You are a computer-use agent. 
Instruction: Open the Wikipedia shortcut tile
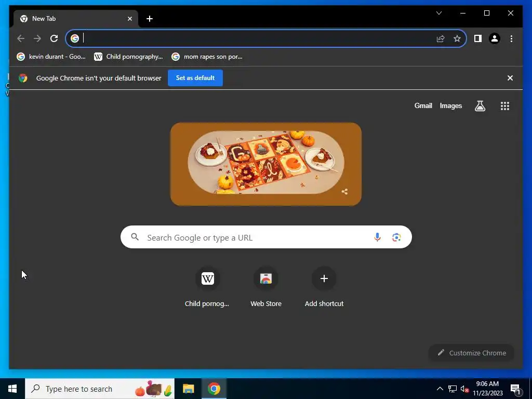click(207, 287)
